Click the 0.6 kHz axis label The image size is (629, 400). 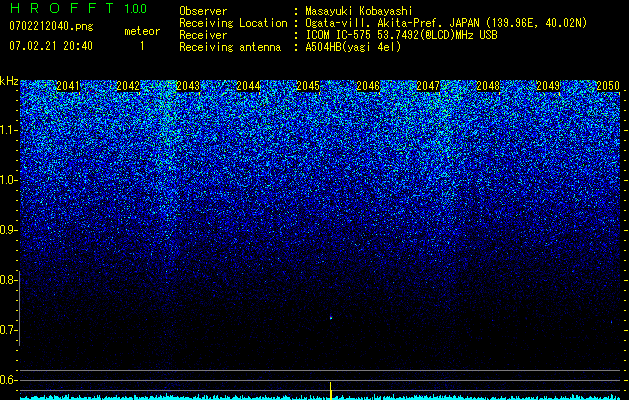pos(8,380)
